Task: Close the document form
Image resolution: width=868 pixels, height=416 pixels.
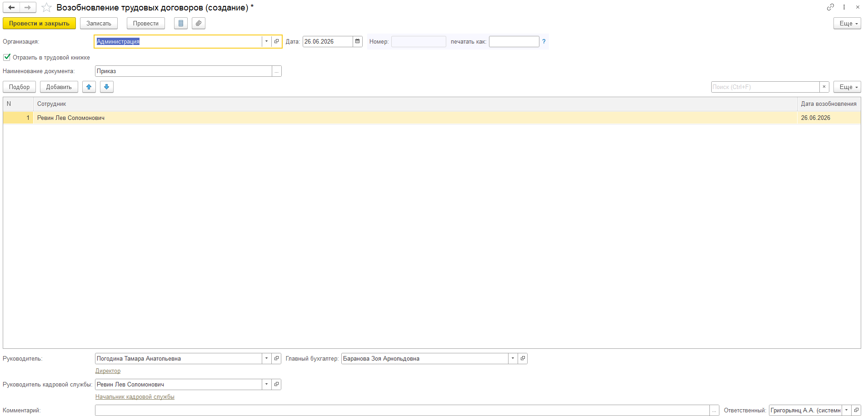Action: pos(858,7)
